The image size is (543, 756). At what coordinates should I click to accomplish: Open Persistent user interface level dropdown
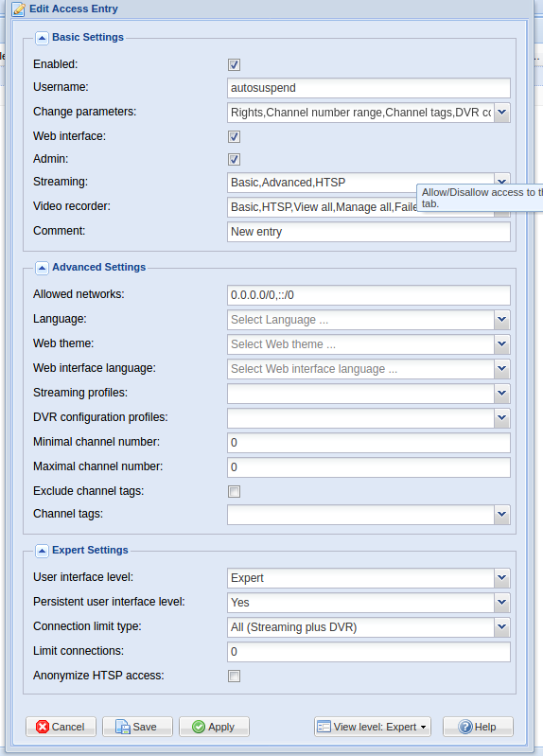[502, 603]
